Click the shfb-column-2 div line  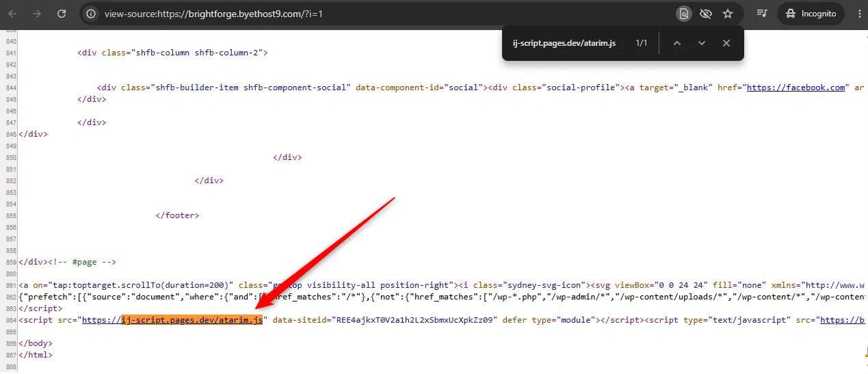click(172, 53)
